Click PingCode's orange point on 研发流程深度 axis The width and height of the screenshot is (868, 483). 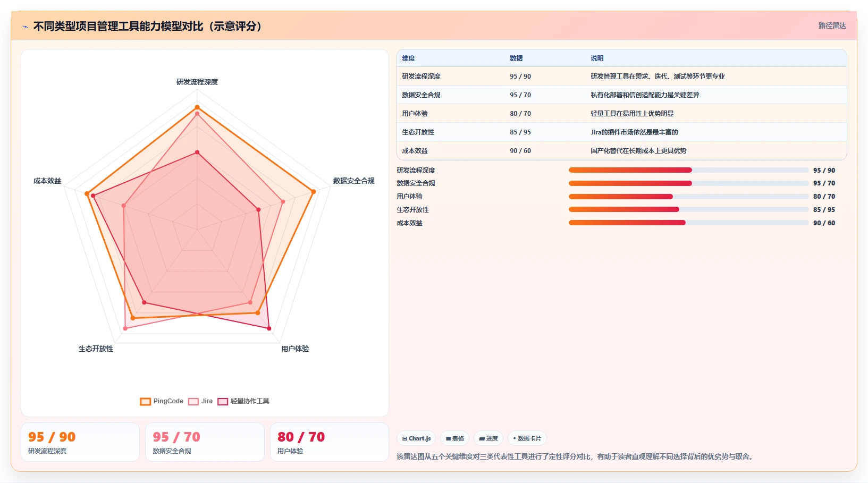tap(197, 107)
